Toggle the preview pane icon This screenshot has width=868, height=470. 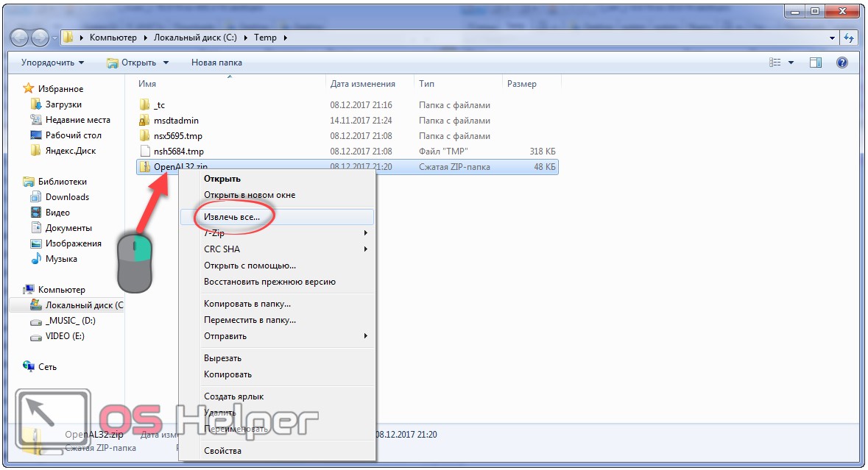click(x=816, y=63)
